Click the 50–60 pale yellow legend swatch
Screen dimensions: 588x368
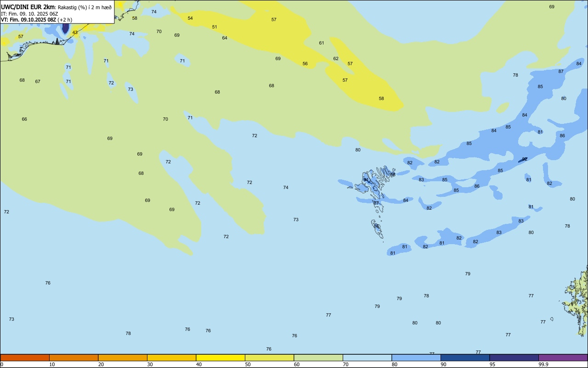tap(269, 357)
